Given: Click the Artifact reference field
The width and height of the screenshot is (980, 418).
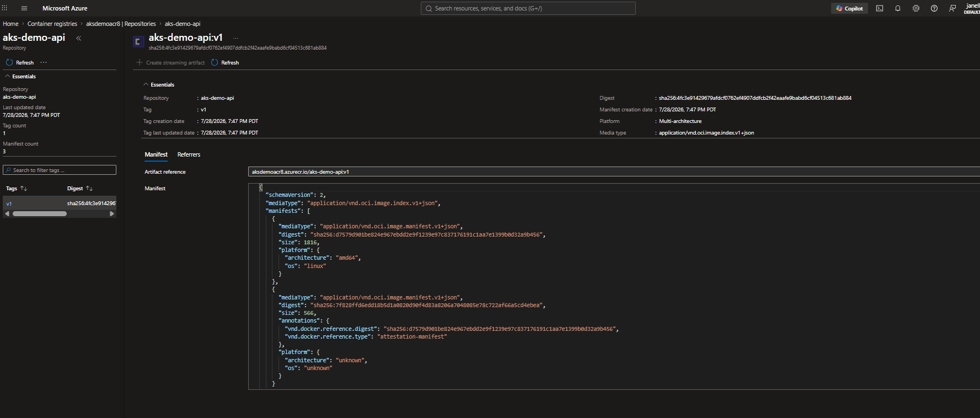Looking at the screenshot, I should click(x=614, y=172).
